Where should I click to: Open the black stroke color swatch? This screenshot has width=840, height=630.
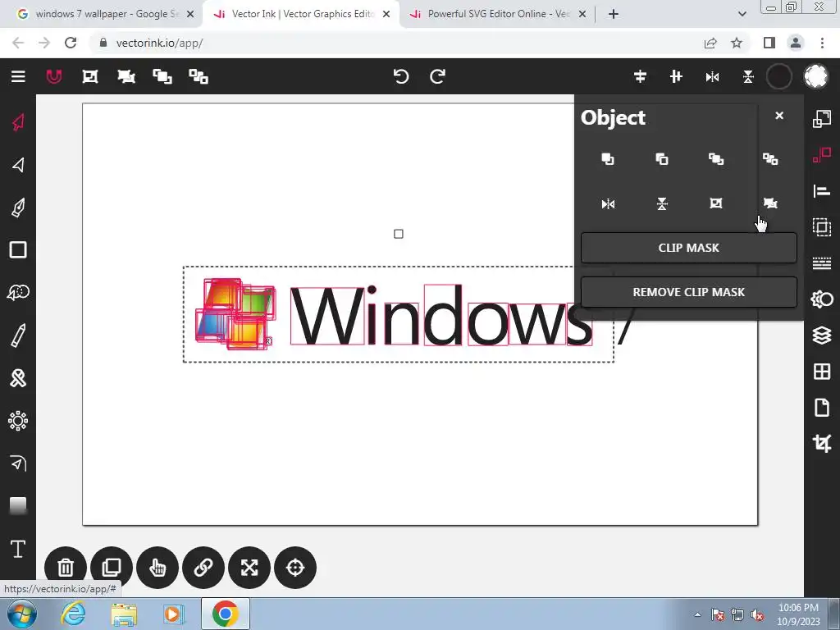[779, 76]
